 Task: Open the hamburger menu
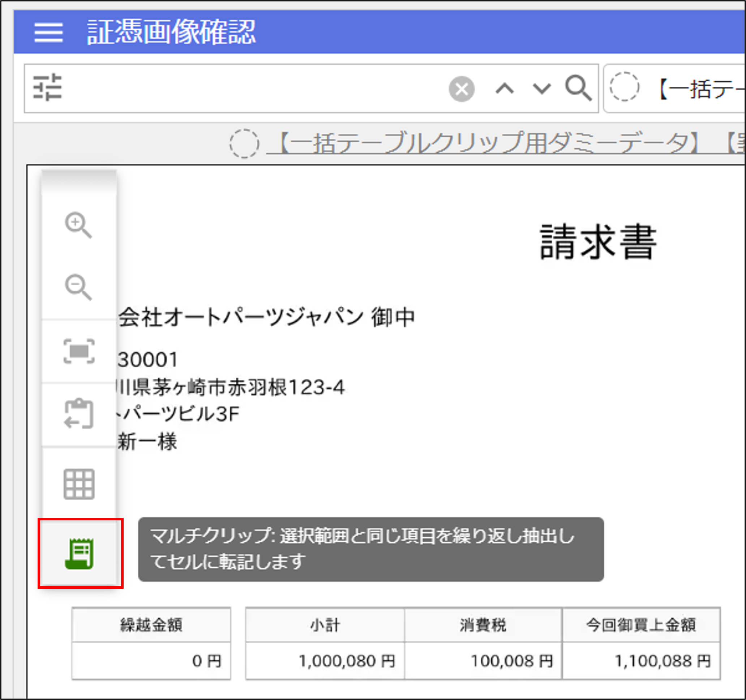pyautogui.click(x=48, y=33)
